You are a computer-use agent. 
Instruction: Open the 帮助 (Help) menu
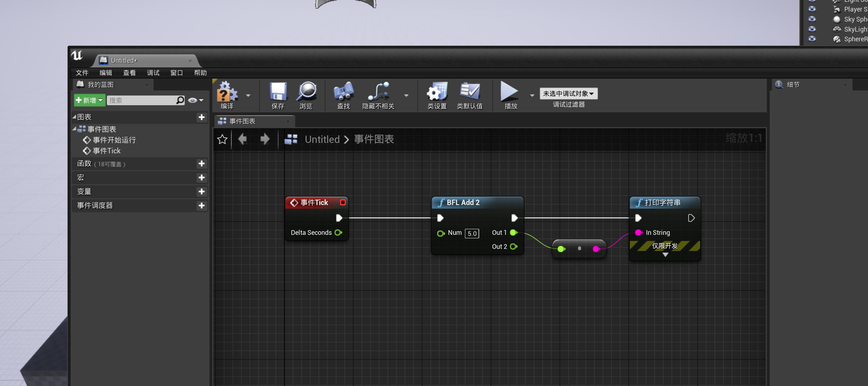pyautogui.click(x=201, y=73)
